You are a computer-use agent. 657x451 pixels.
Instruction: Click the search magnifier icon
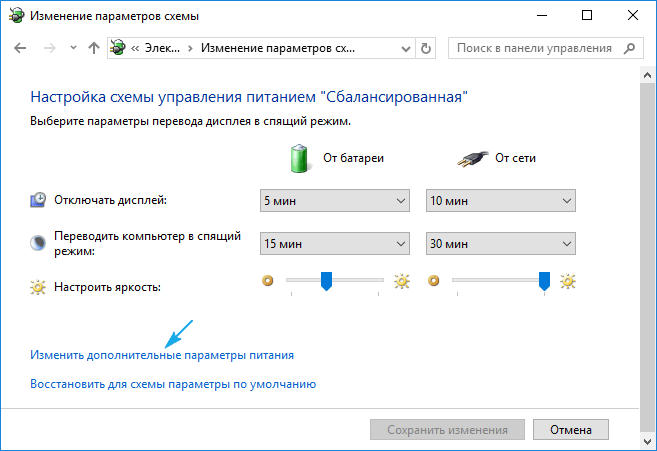point(630,48)
